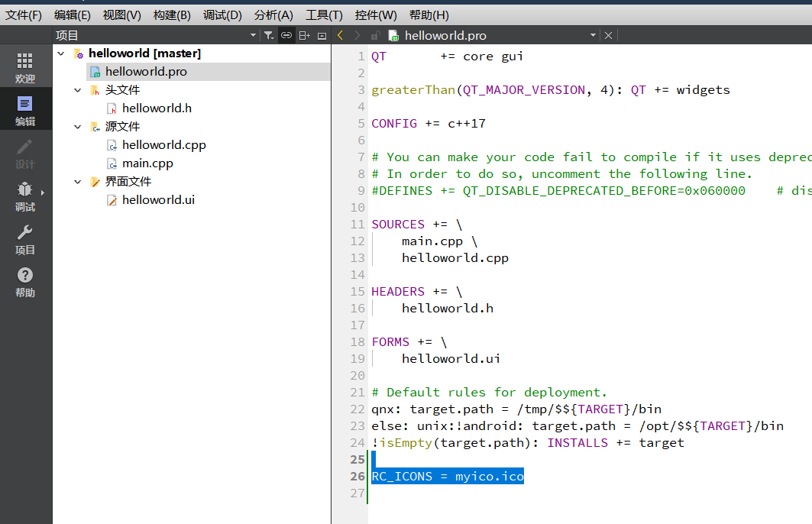Screen dimensions: 812x524
Task: Click line number 1 in editor gutter
Action: pyautogui.click(x=361, y=57)
